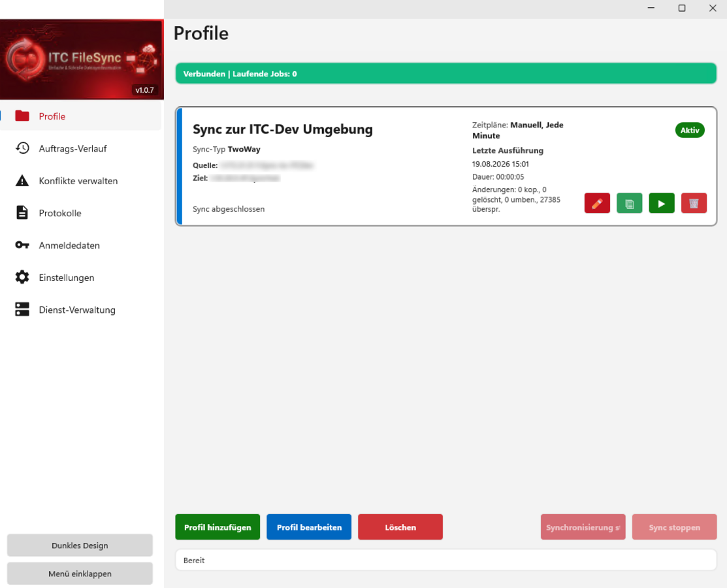Open Auftrags-Verlauf history icon
727x588 pixels.
coord(22,148)
